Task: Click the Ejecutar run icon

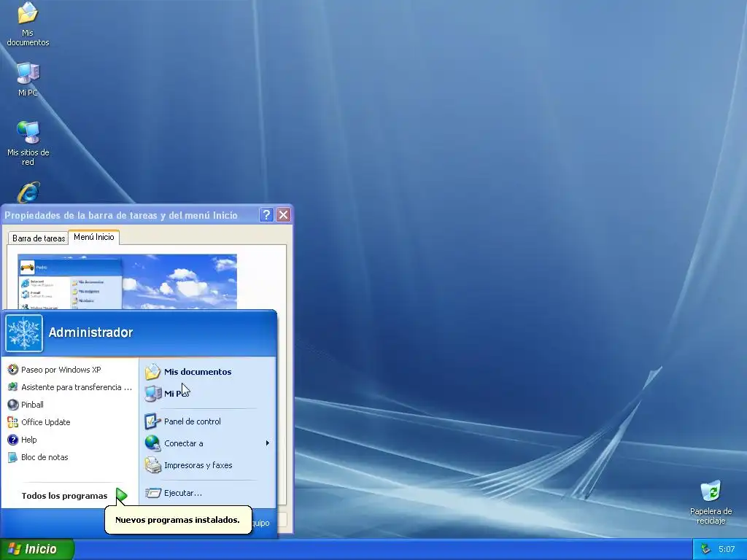Action: coord(152,493)
